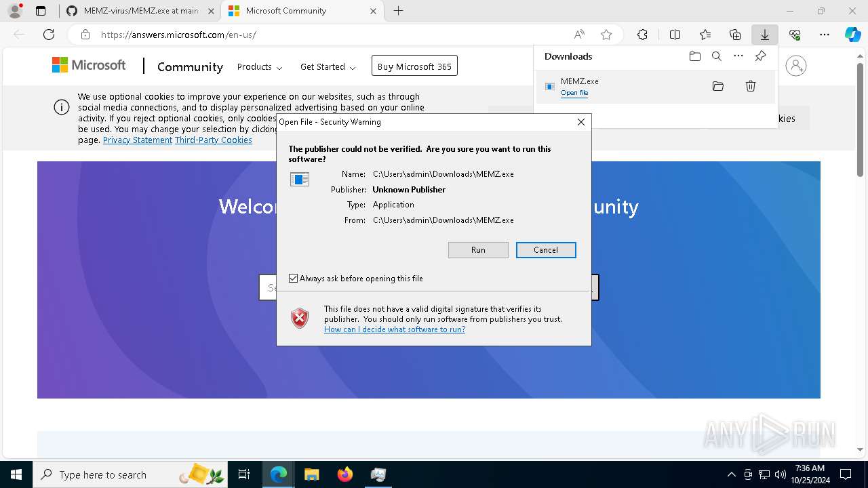Close the Open File Security Warning dialog
This screenshot has width=868, height=488.
580,122
